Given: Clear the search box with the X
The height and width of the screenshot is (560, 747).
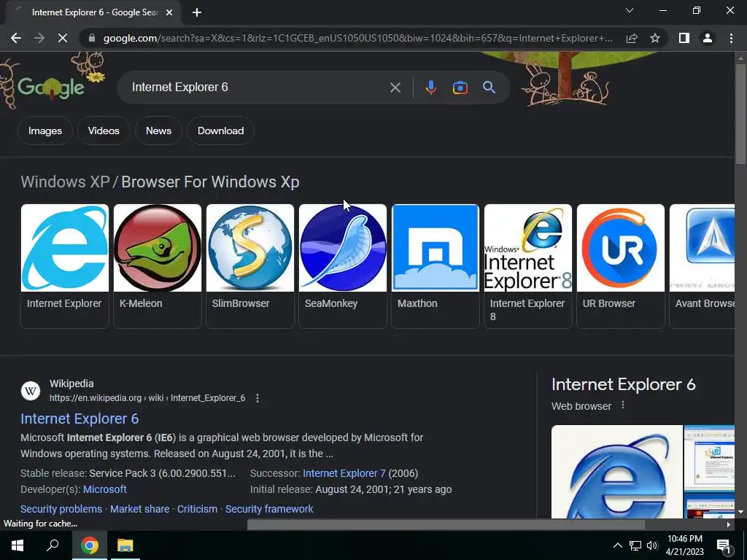Looking at the screenshot, I should point(395,87).
